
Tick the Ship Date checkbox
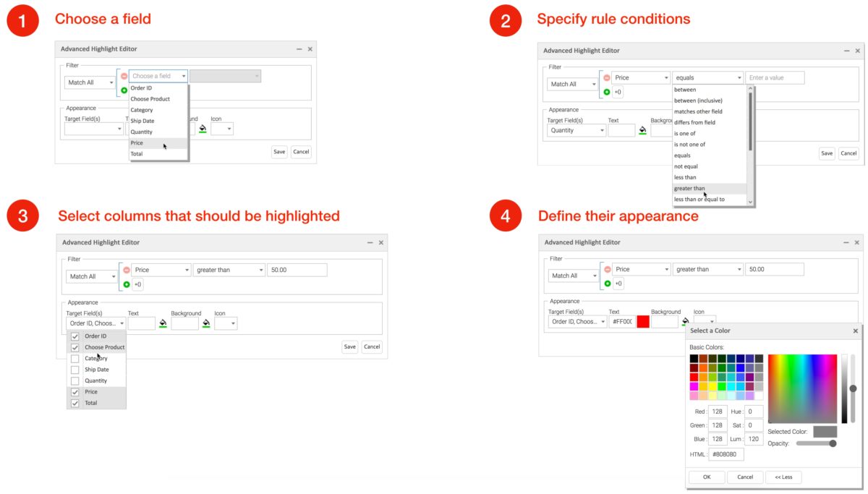(75, 370)
